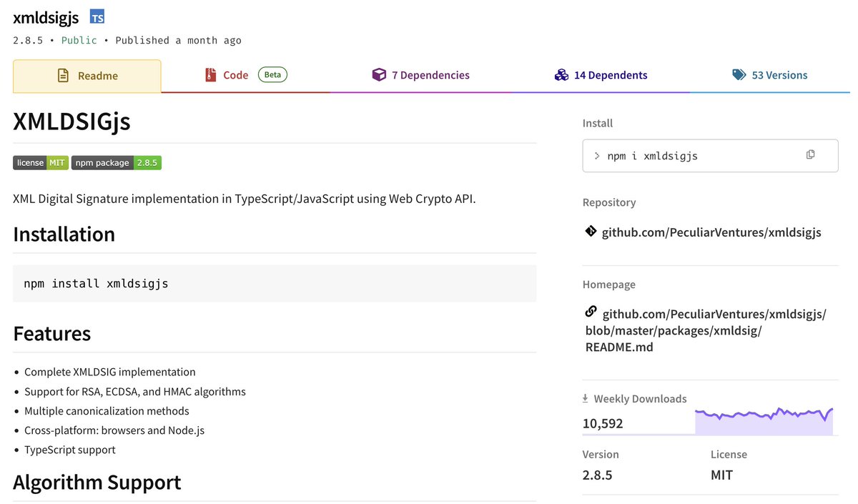Click the Algorithm Support heading
The height and width of the screenshot is (504, 858).
97,483
